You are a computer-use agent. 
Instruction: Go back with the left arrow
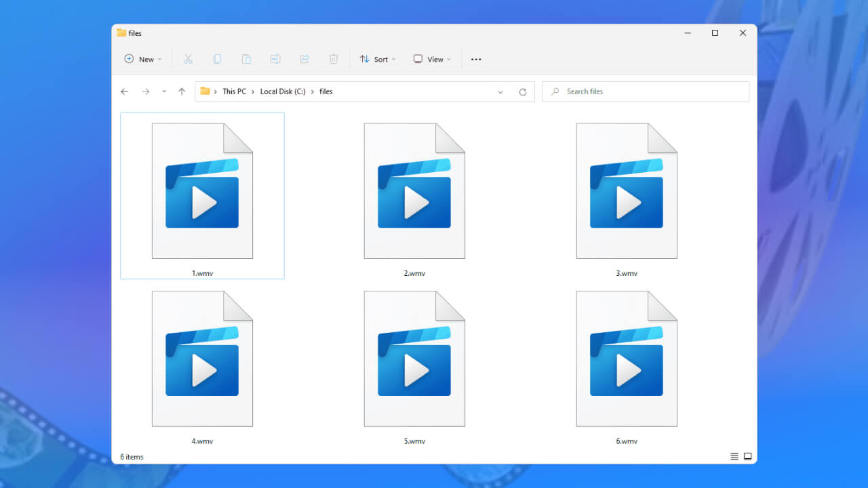(124, 91)
